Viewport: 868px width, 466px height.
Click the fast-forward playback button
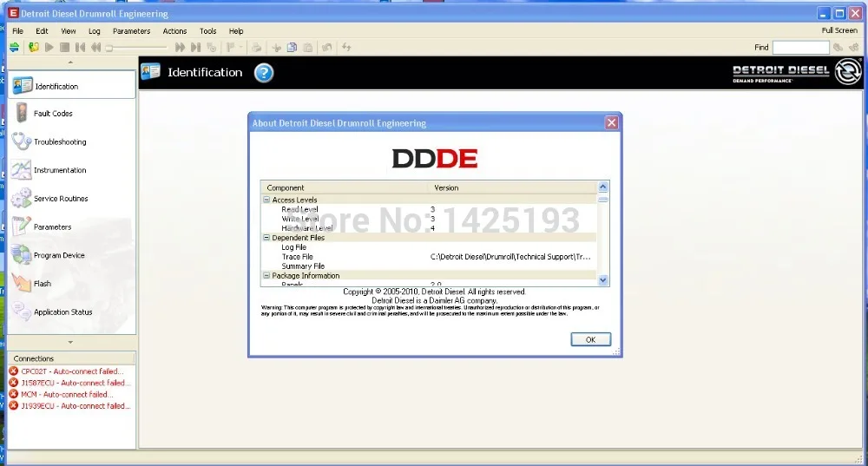click(180, 48)
